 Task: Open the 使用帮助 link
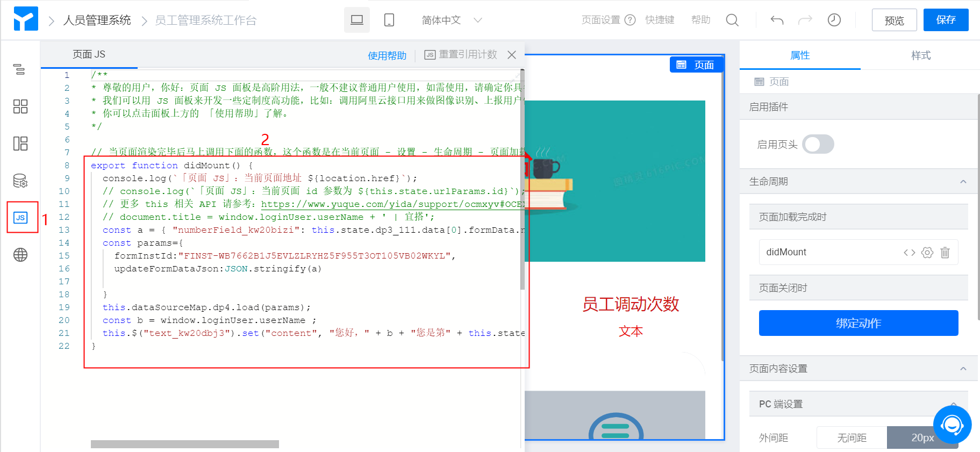click(387, 55)
